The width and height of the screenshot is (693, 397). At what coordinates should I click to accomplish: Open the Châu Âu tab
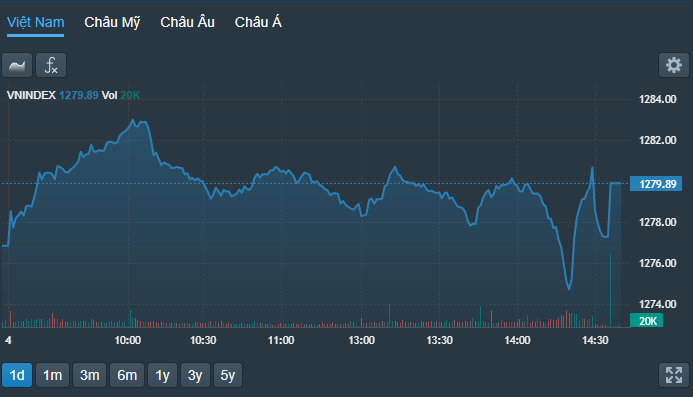pos(187,22)
